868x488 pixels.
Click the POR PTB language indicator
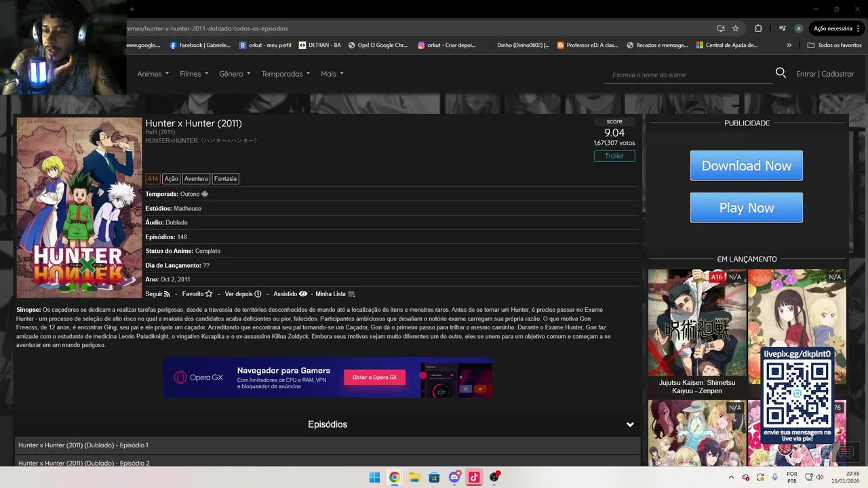pyautogui.click(x=792, y=477)
